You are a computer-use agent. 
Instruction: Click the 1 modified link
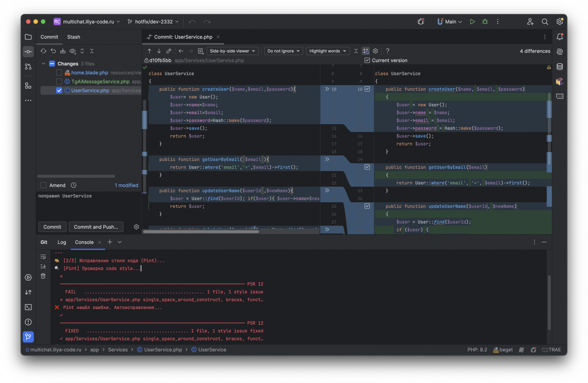[126, 185]
